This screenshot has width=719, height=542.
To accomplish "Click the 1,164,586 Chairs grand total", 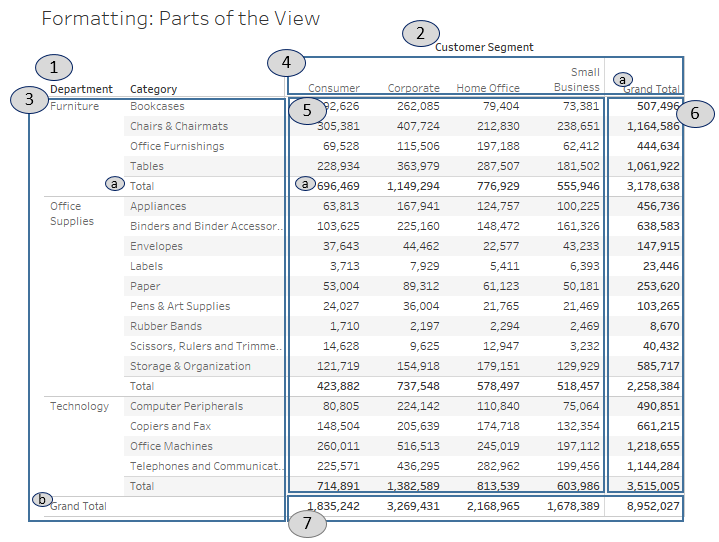I will coord(653,126).
